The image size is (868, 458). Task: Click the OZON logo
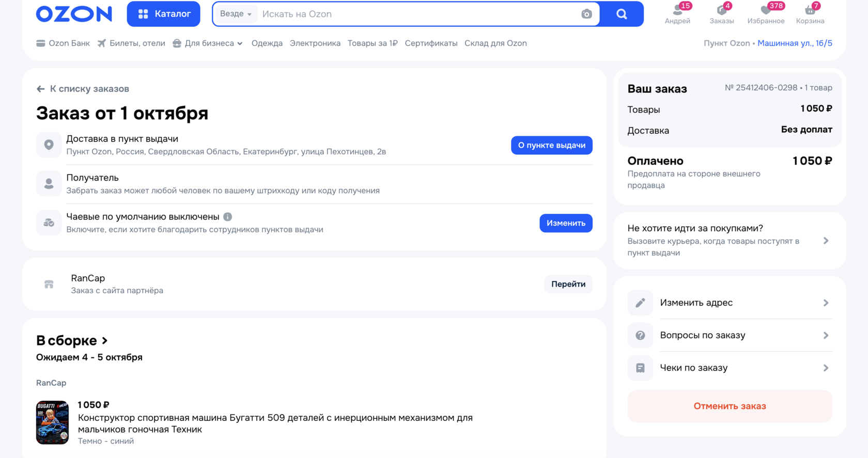coord(74,14)
